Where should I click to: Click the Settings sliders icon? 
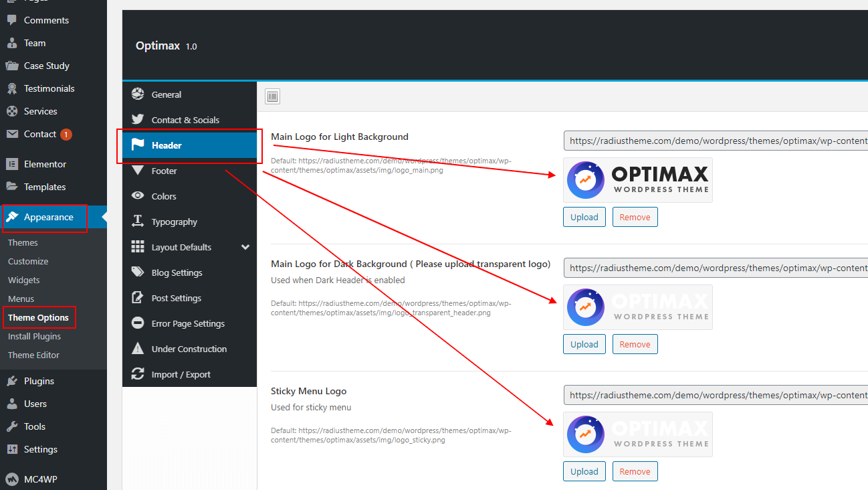(x=12, y=449)
